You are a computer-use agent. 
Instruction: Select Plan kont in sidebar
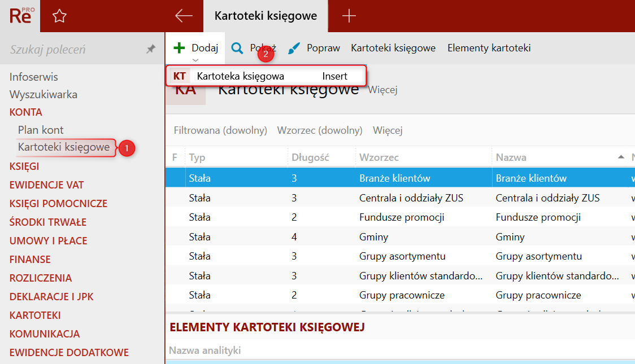41,130
